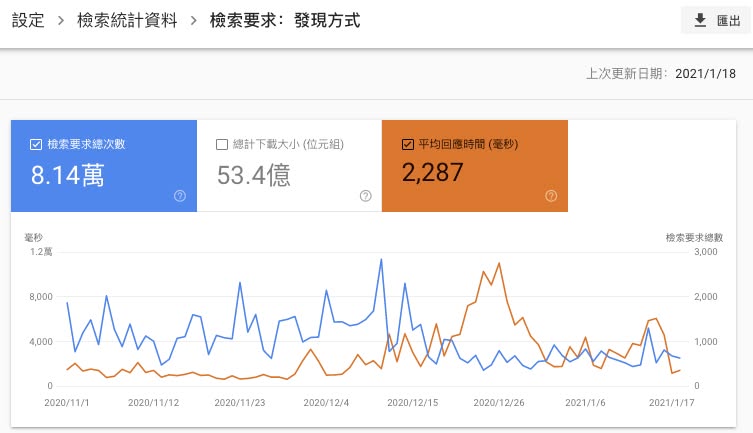Screen dimensions: 753x433
Task: Open 檢索統計資料 breadcrumb link
Action: pyautogui.click(x=127, y=21)
